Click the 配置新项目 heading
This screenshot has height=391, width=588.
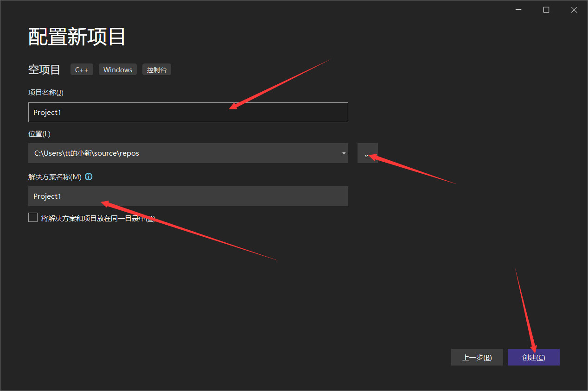(77, 37)
